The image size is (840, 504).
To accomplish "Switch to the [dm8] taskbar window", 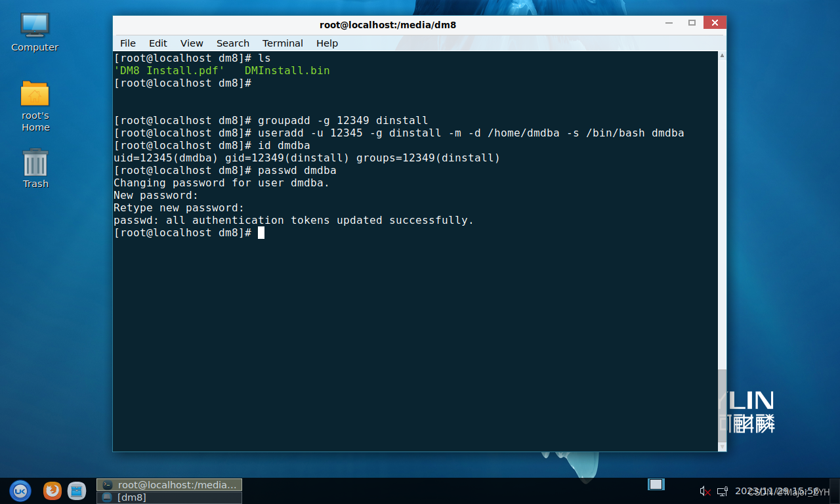I will pyautogui.click(x=169, y=497).
